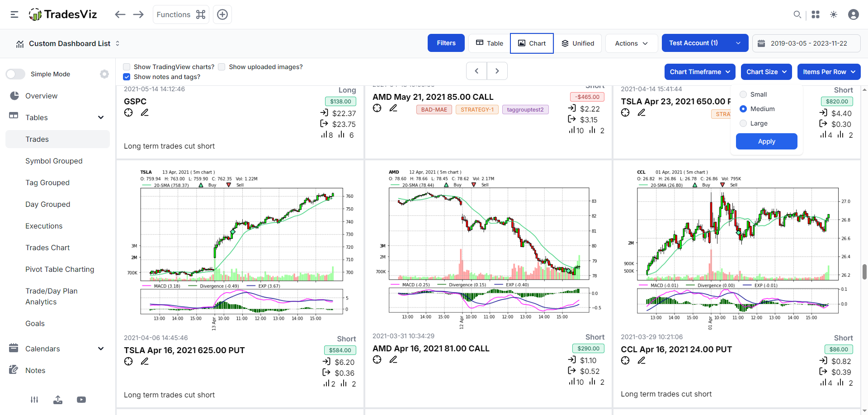Open Chart Timeframe dropdown
Viewport: 868px width, 415px height.
pos(700,72)
